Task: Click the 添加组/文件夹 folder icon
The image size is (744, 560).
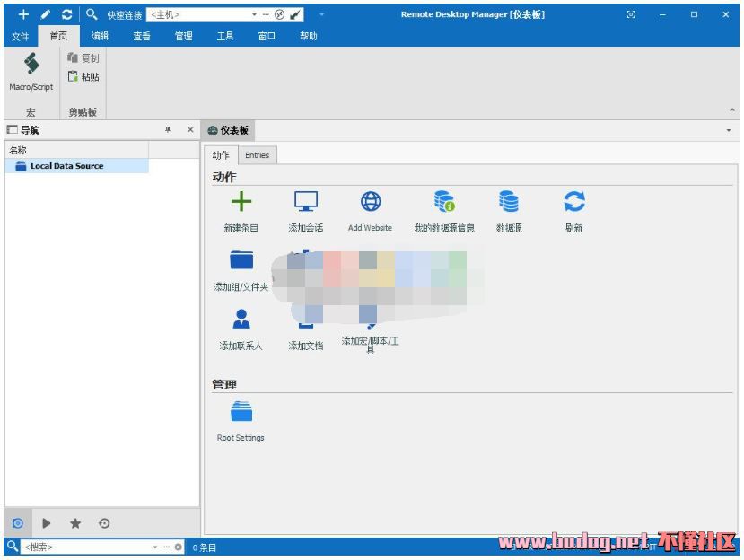Action: click(241, 261)
